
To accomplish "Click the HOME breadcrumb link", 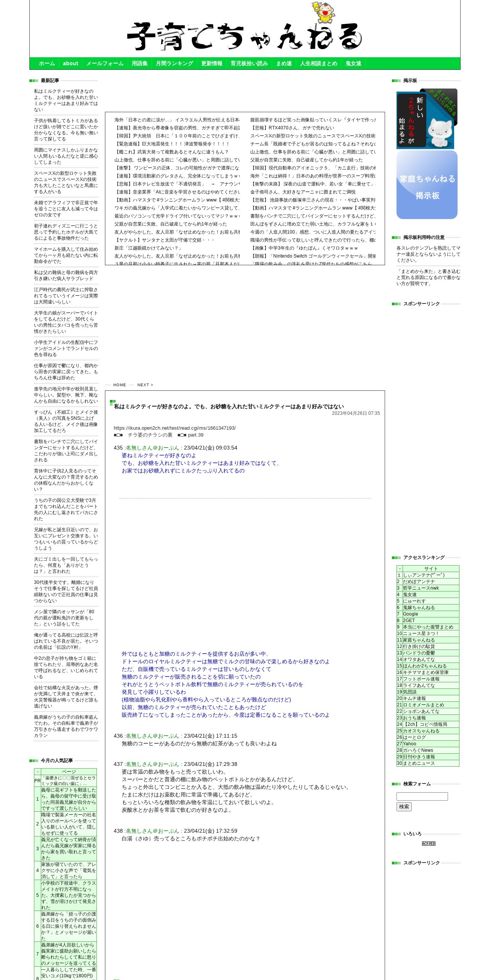I will point(119,385).
